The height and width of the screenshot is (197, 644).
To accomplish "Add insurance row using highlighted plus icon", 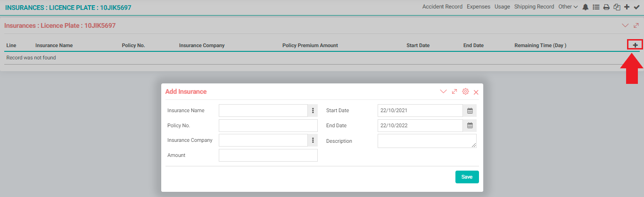I will 635,45.
